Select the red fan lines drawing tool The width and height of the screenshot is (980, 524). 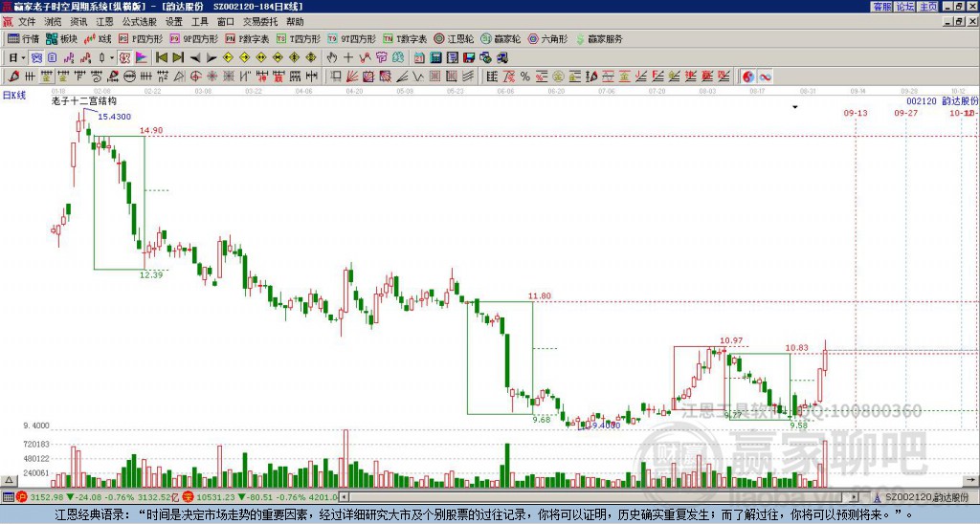click(352, 76)
